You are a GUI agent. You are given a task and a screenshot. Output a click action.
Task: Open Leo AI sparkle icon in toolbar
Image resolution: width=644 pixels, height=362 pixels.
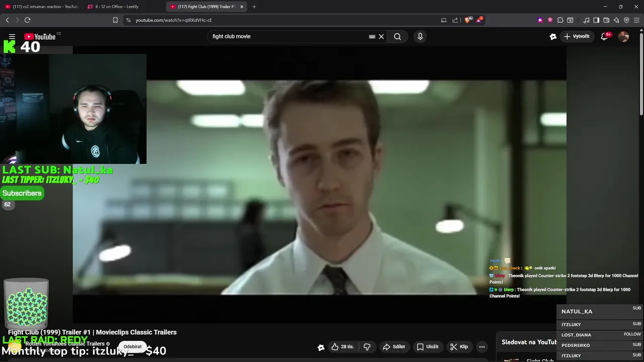616,20
